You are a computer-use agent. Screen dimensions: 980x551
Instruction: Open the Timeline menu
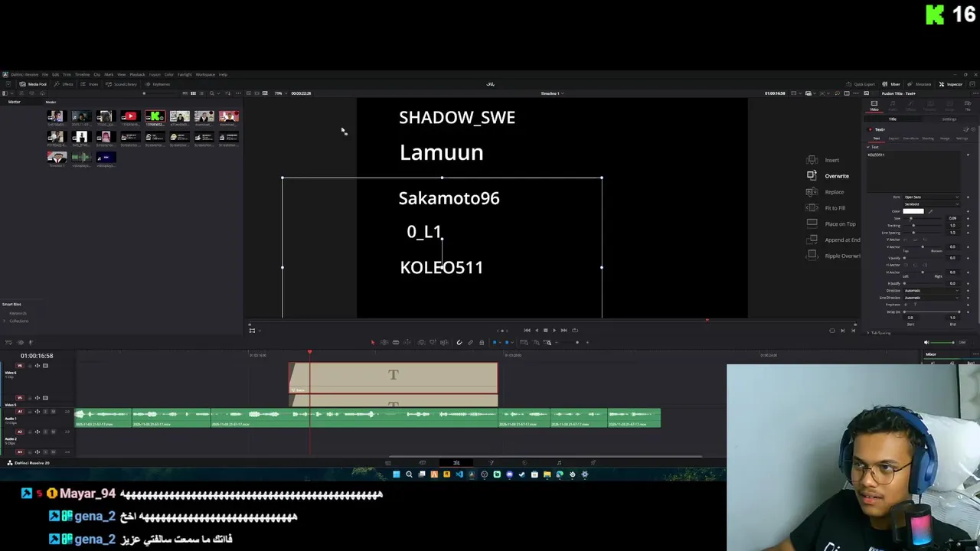tap(82, 74)
